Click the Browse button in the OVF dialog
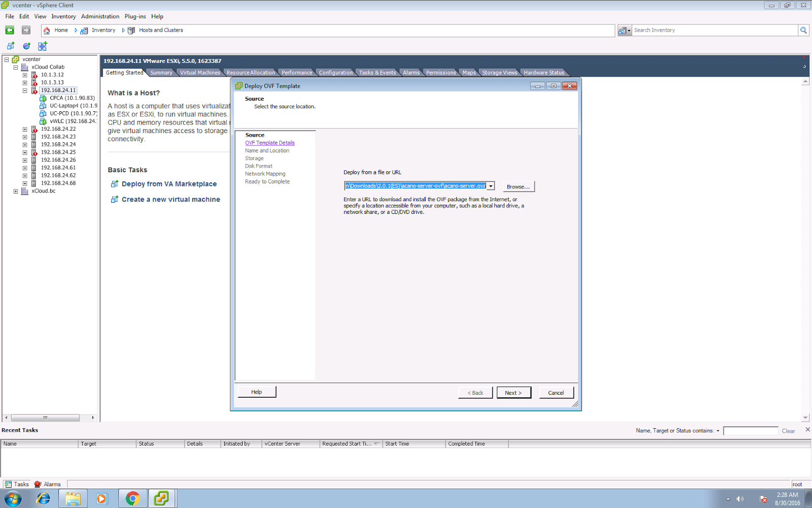 pos(518,186)
